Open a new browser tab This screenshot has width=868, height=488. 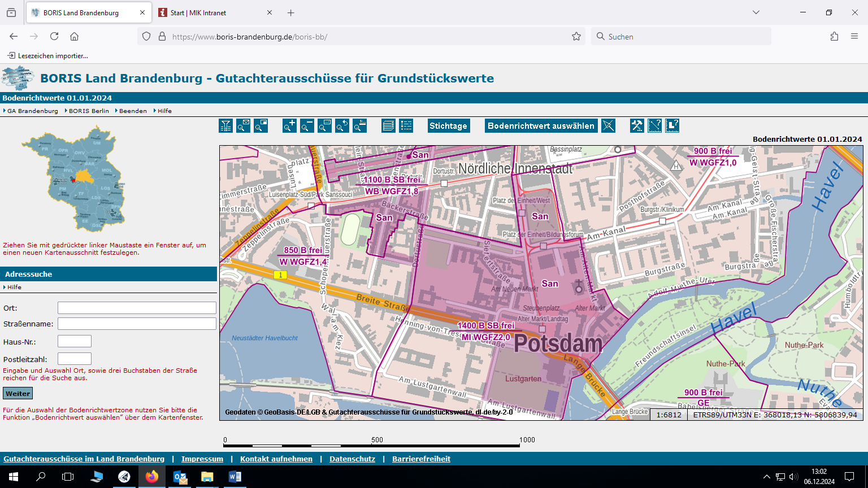point(290,12)
